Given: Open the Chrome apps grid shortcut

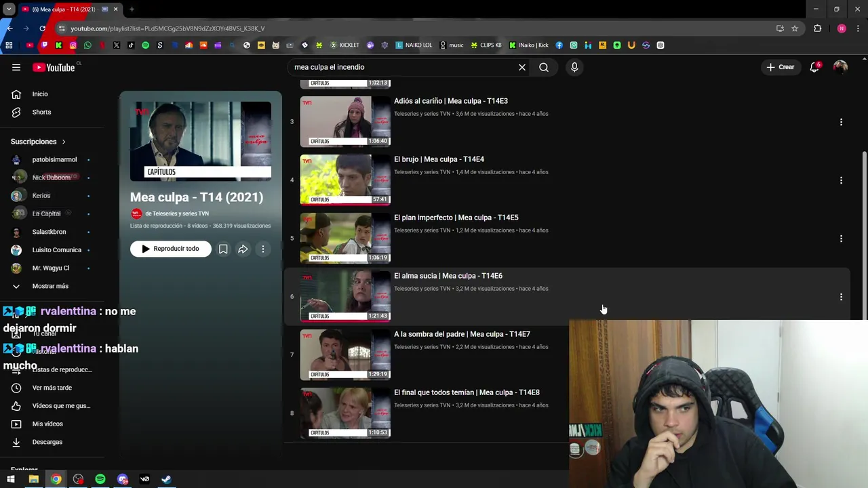Looking at the screenshot, I should [9, 45].
